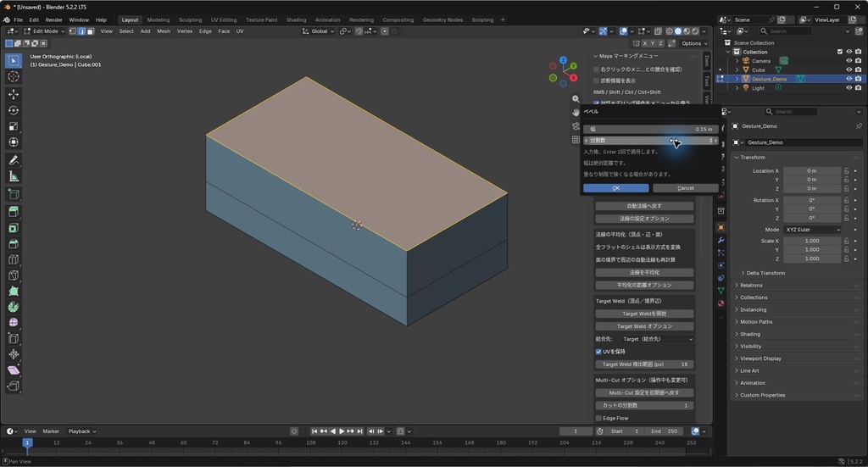This screenshot has width=868, height=467.
Task: Expand the Viewport Display panel
Action: [760, 359]
